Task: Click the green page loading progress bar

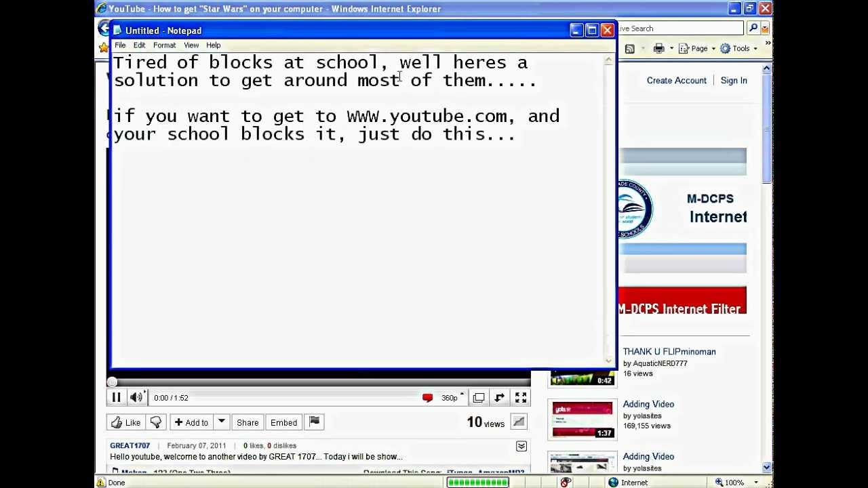Action: pyautogui.click(x=477, y=483)
